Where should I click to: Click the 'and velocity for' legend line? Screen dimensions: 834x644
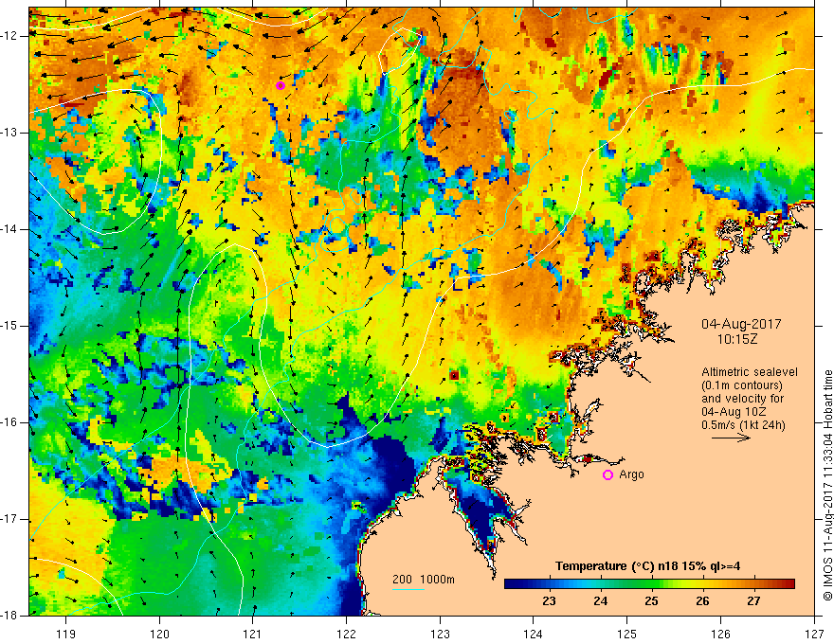pyautogui.click(x=742, y=399)
